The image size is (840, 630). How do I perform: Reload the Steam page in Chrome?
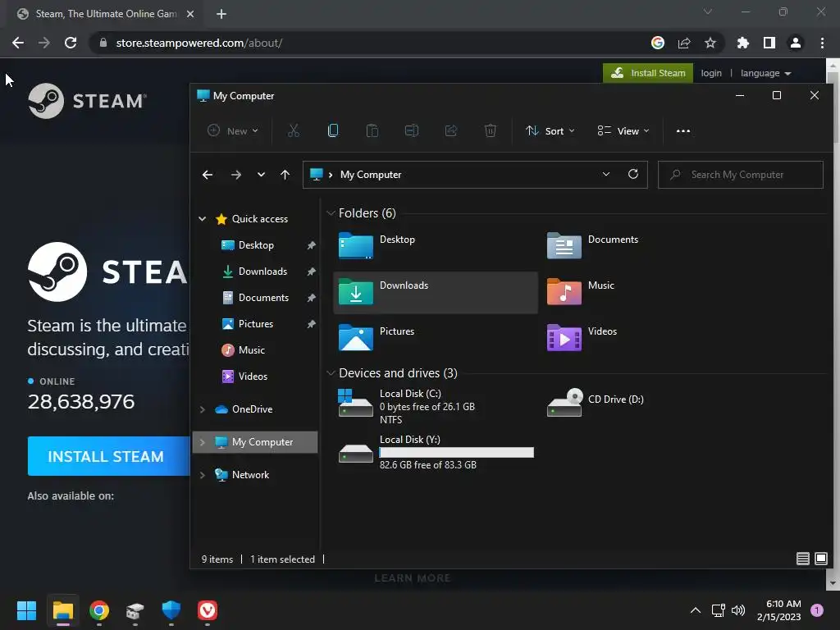[71, 43]
